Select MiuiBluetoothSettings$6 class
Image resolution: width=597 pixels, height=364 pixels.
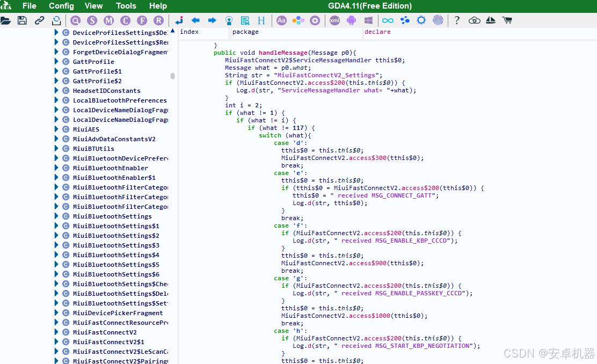click(x=116, y=274)
